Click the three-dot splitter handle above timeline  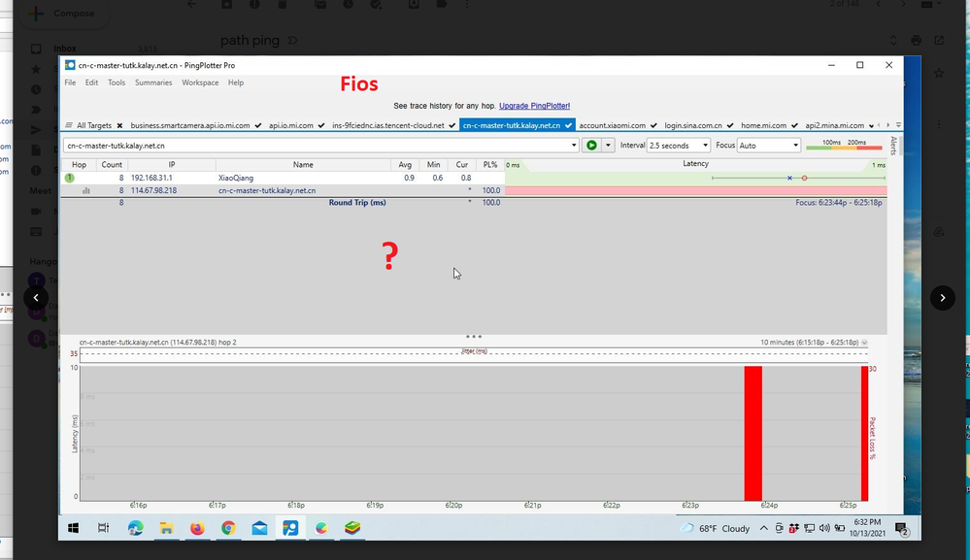(474, 337)
